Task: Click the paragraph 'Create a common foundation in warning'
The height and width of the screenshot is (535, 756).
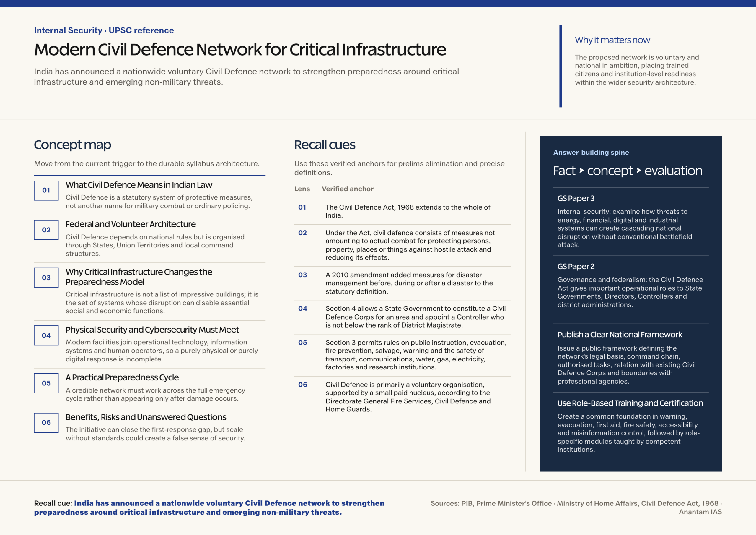Action: coord(628,433)
